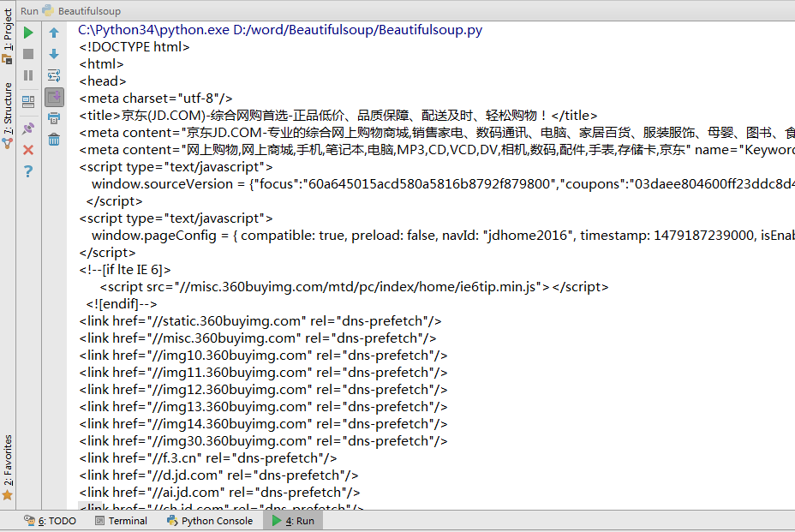Viewport: 795px width, 532px height.
Task: Switch to the Terminal tool window
Action: coord(121,521)
